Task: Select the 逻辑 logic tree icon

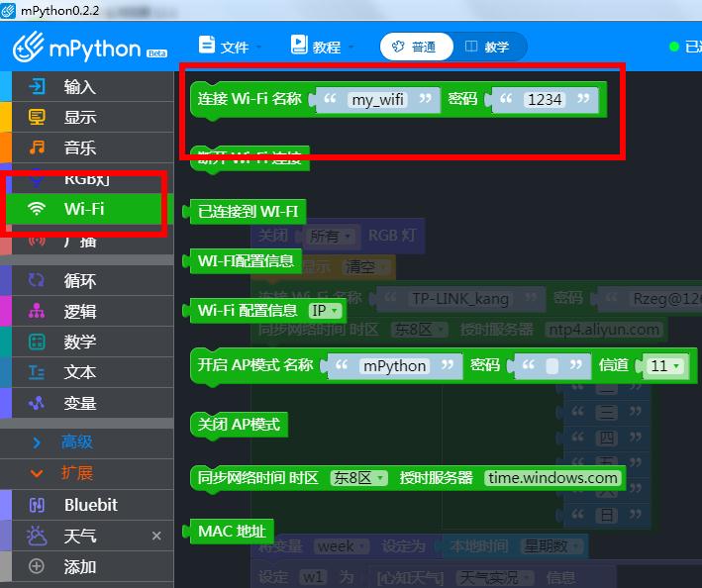Action: point(37,312)
